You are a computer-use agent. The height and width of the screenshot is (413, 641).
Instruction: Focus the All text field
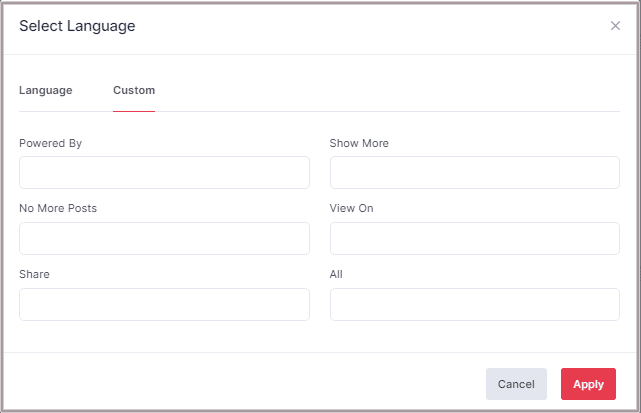point(474,304)
